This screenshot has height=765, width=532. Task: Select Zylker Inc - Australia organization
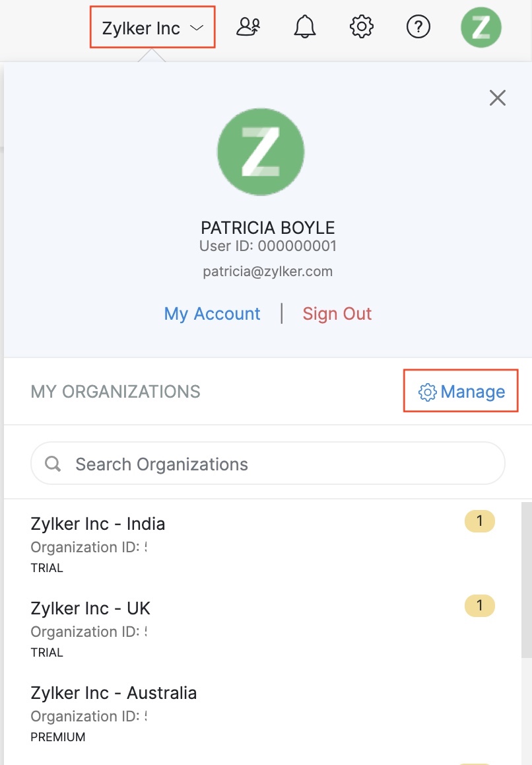click(x=113, y=692)
